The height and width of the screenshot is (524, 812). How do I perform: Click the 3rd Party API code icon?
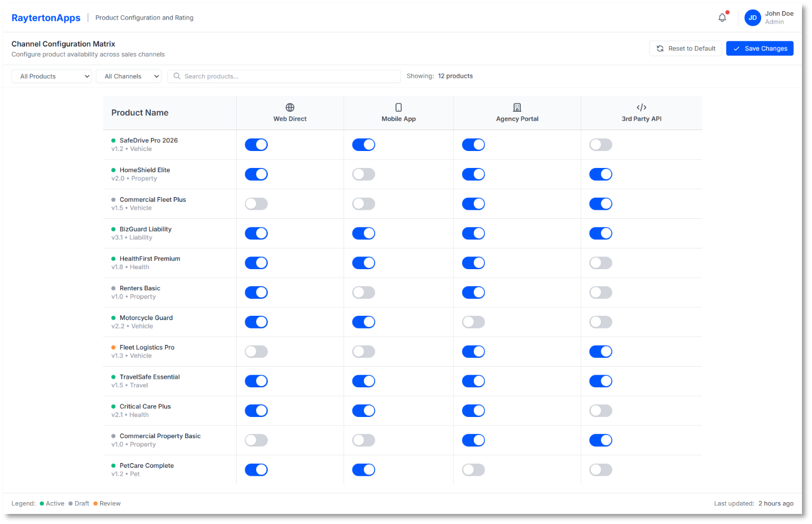642,108
